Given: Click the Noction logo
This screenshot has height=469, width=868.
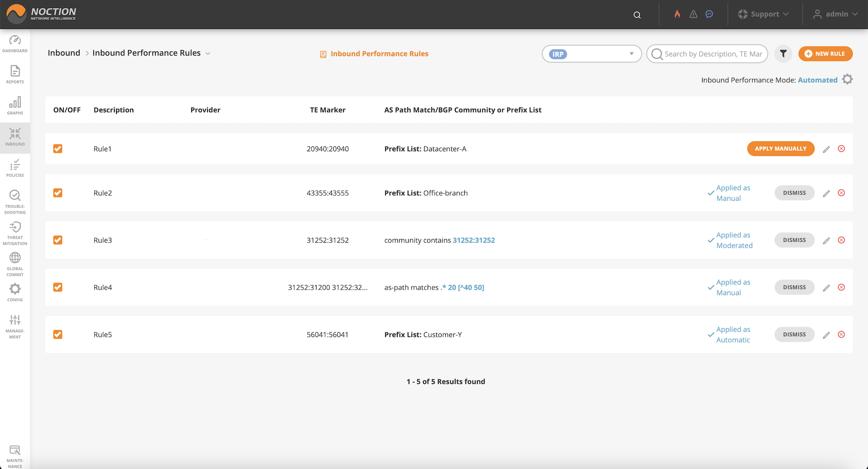Looking at the screenshot, I should (42, 14).
